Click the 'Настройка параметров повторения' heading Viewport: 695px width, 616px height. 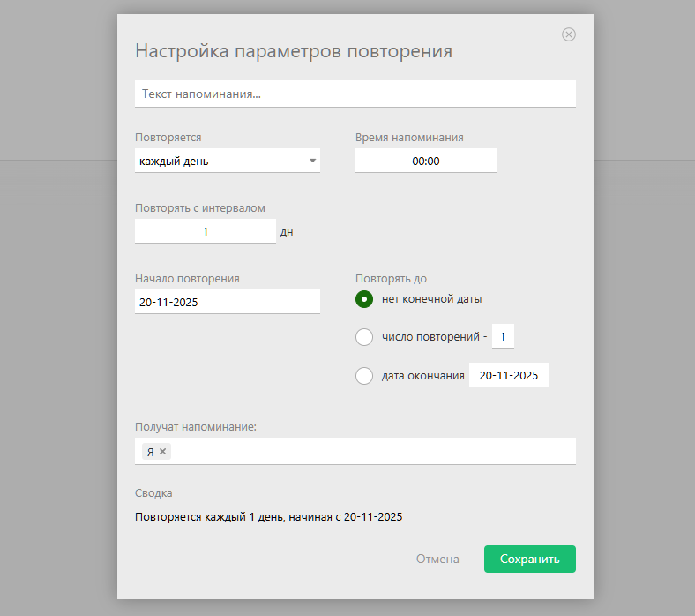(294, 51)
